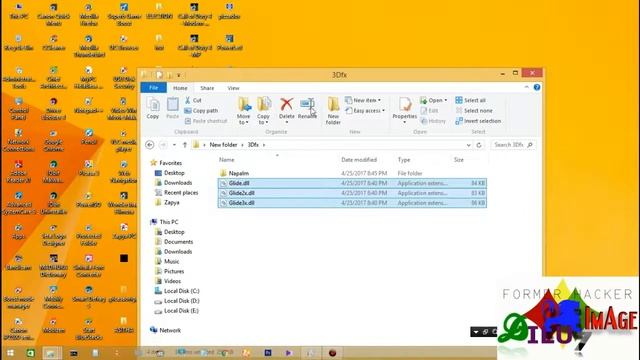Sort files by Size column
Screen dimensions: 640x360
click(458, 160)
